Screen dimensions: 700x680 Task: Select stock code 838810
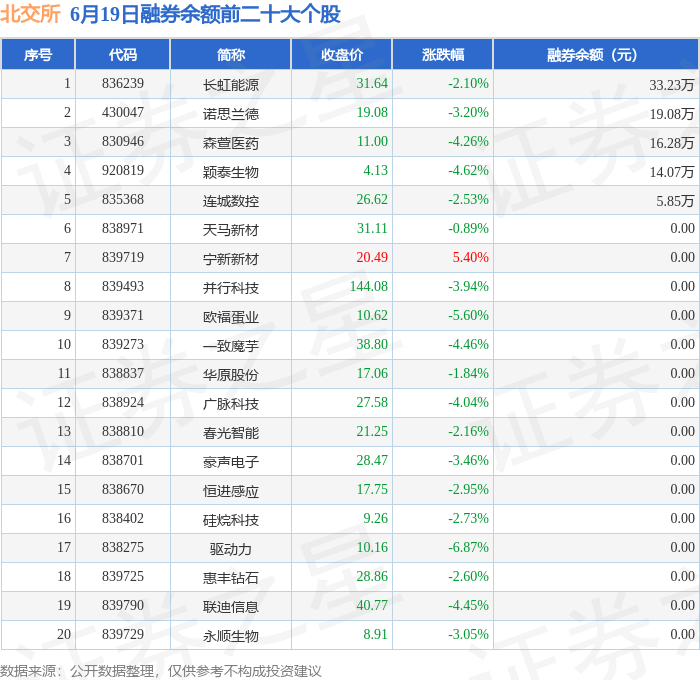(x=123, y=432)
